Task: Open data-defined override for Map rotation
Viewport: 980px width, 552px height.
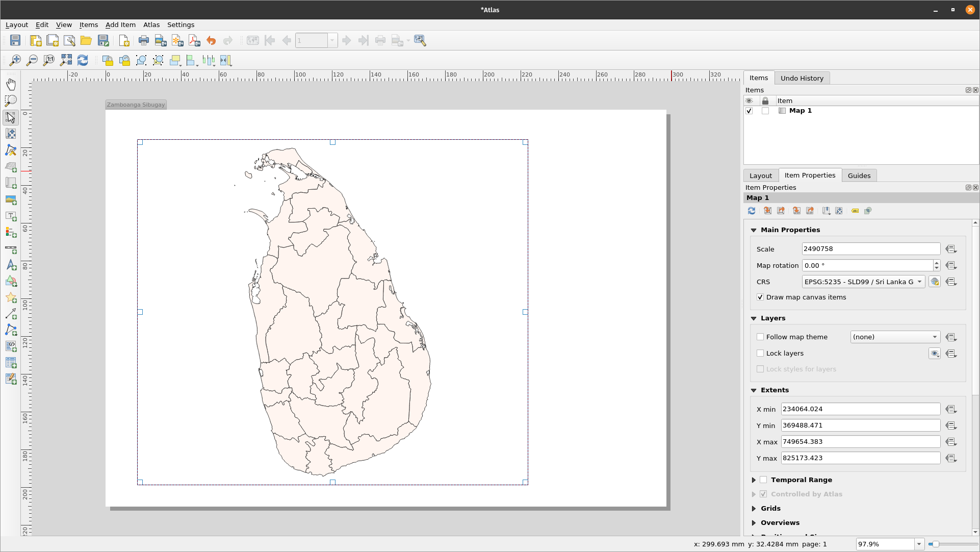Action: coord(951,265)
